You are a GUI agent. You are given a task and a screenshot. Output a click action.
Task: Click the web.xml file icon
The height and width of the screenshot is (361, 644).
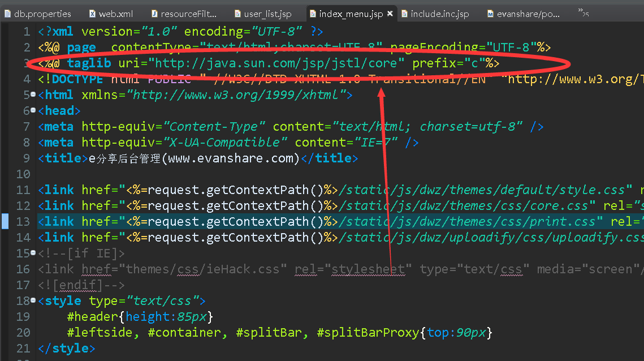point(92,14)
